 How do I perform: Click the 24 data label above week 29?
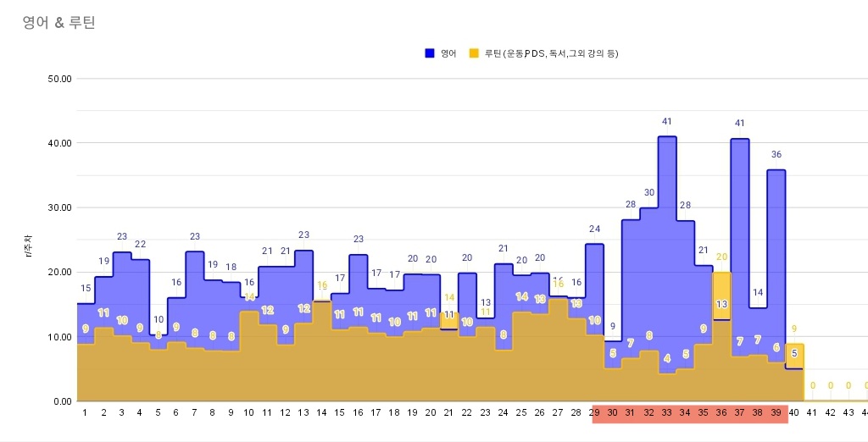tap(594, 229)
